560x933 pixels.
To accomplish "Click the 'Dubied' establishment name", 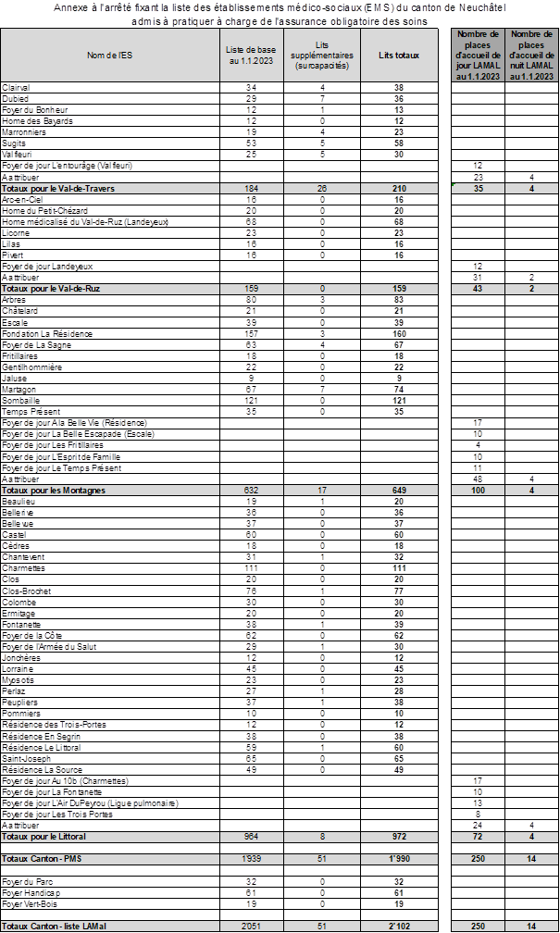I will pyautogui.click(x=15, y=99).
